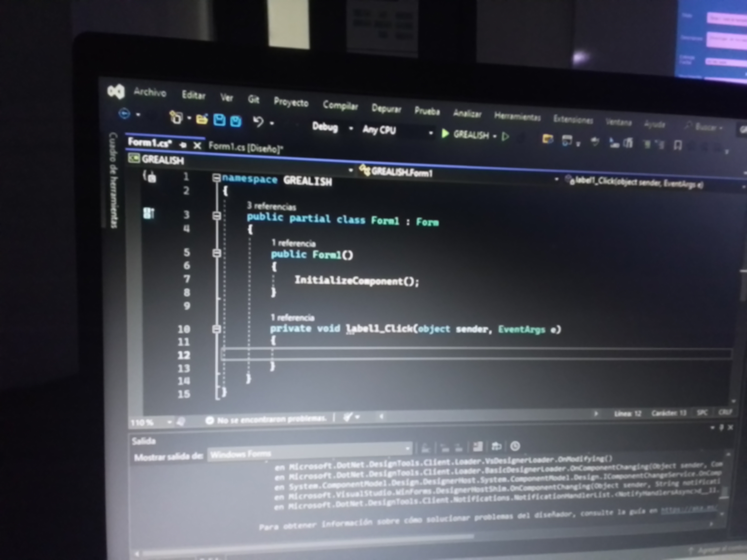
Task: Click the Undo arrow icon
Action: tap(258, 122)
